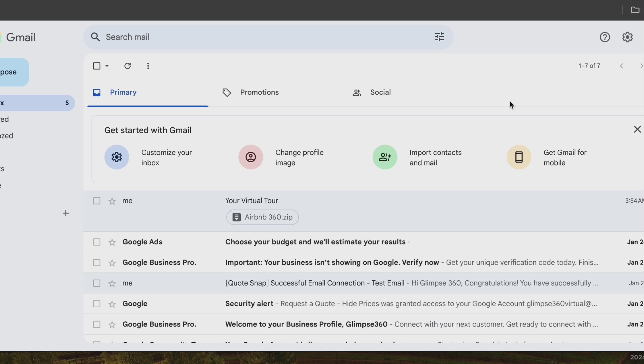Open the Choose your budget email
The image size is (644, 364).
[364, 242]
